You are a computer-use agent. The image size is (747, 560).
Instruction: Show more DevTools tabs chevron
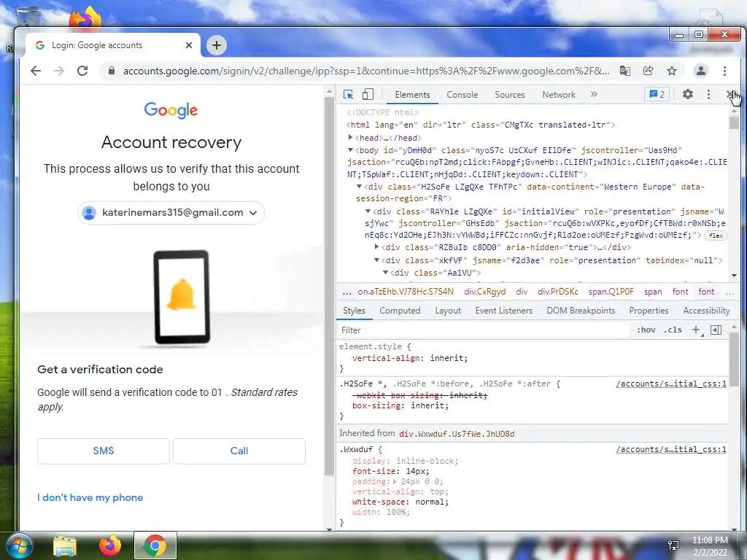coord(594,94)
